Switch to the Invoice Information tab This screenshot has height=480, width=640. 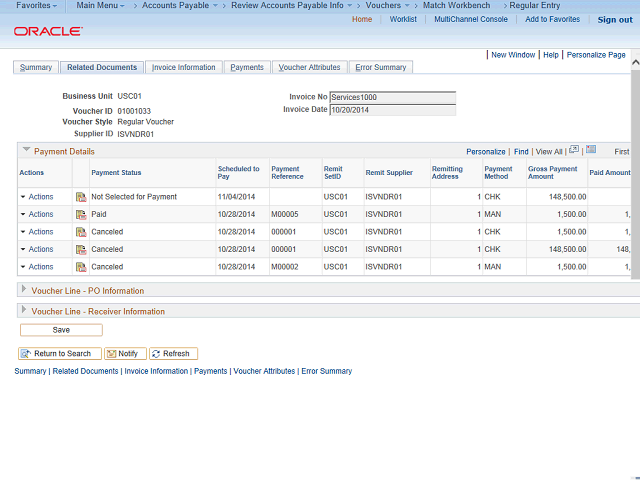(183, 67)
